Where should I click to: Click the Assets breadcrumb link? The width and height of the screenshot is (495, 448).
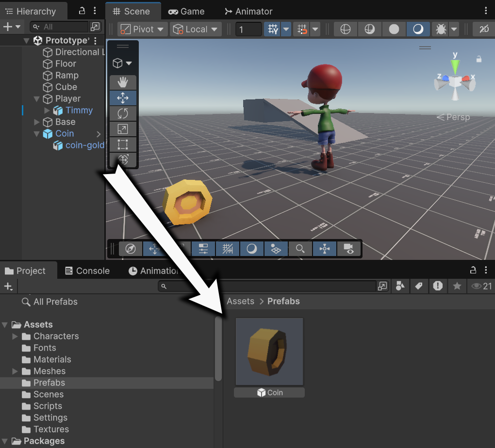(240, 301)
